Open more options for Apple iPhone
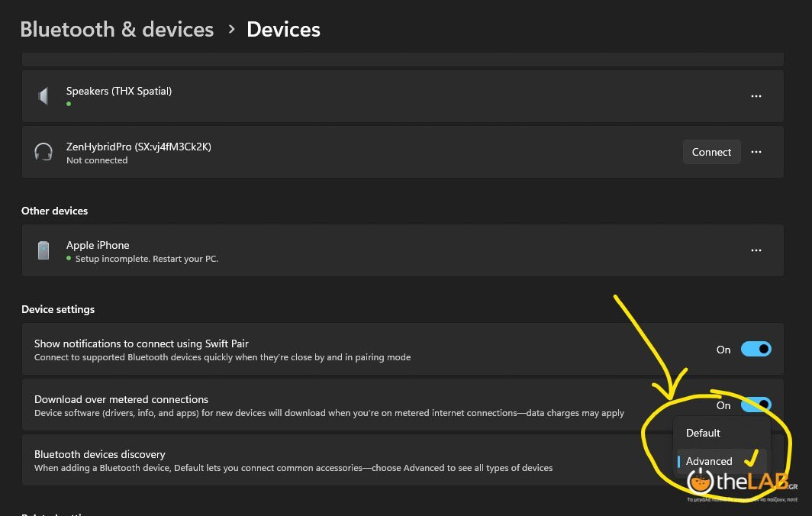Screen dimensions: 812x516 coord(756,250)
